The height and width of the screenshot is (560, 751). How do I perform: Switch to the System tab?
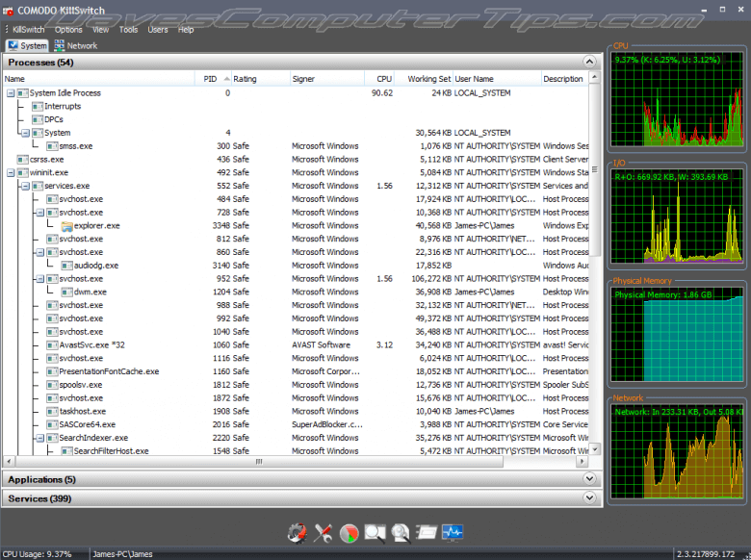[x=27, y=46]
